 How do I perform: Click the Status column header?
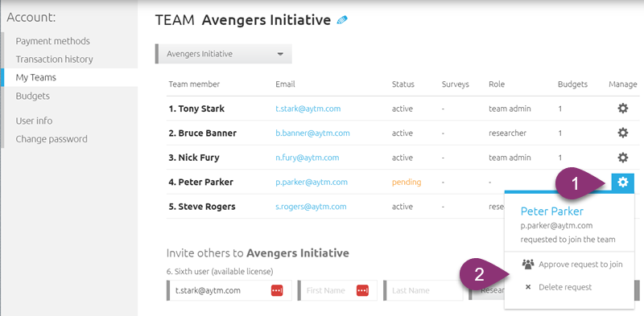(x=403, y=84)
